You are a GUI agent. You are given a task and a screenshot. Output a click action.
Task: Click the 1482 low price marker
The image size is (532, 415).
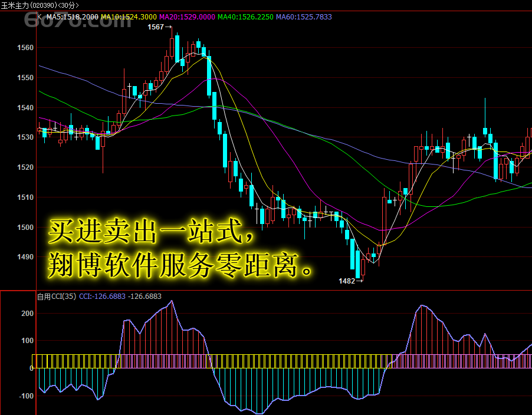pyautogui.click(x=350, y=281)
